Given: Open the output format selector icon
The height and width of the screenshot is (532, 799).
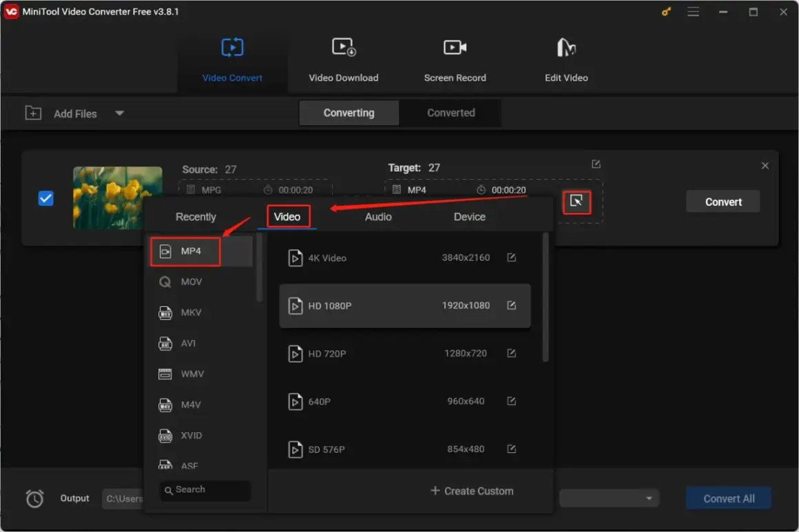Looking at the screenshot, I should [x=577, y=202].
